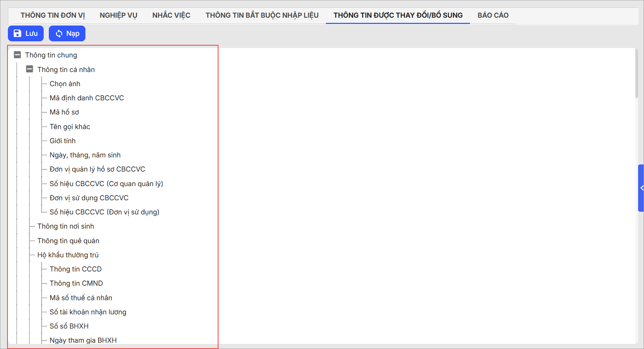The image size is (644, 349).
Task: Click the Lưu save button
Action: [26, 33]
